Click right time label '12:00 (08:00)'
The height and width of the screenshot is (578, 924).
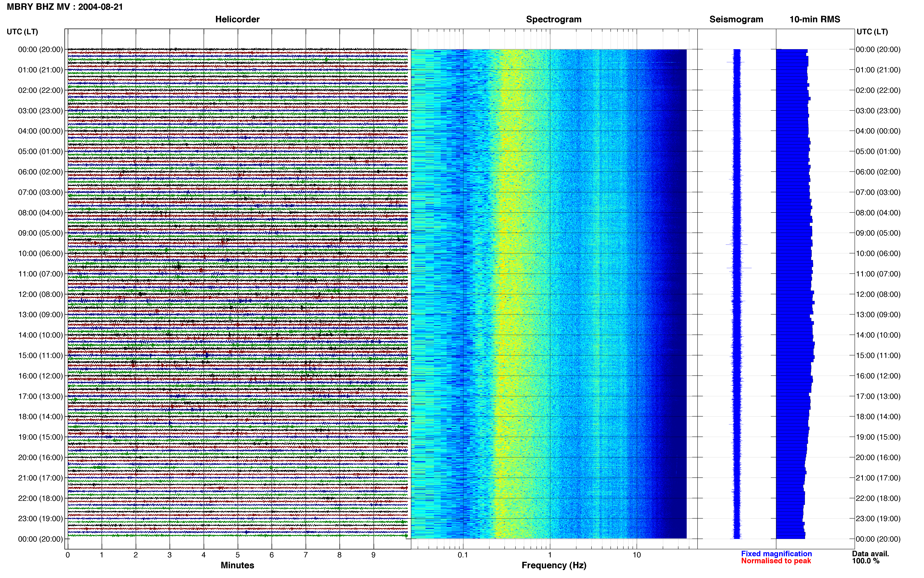(x=878, y=294)
